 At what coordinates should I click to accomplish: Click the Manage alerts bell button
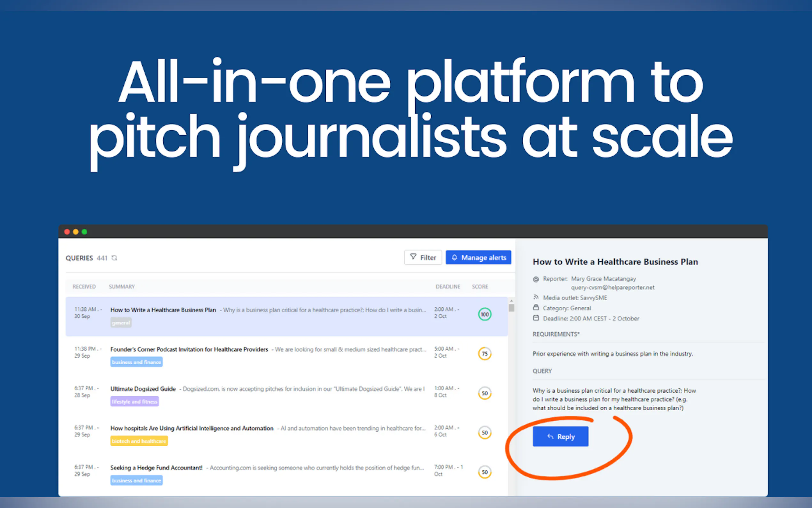[x=478, y=258]
